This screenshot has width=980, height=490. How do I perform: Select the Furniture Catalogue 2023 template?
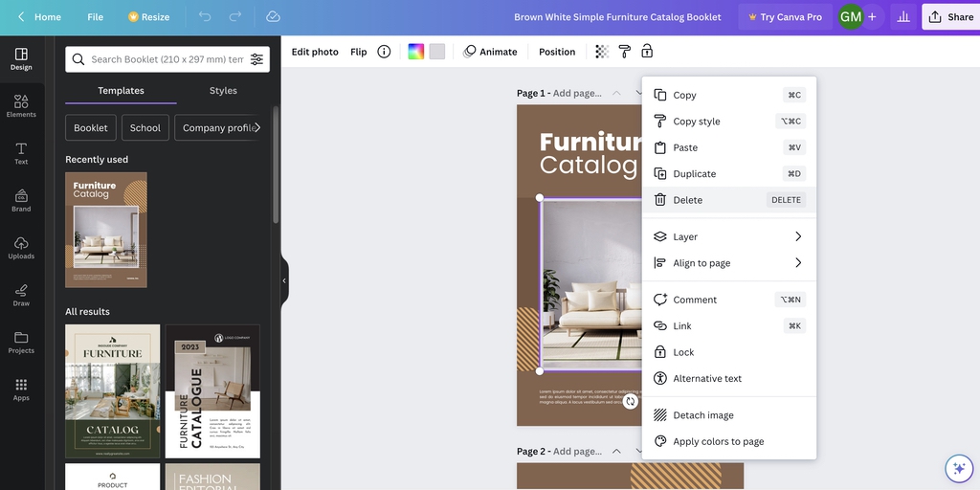tap(212, 391)
